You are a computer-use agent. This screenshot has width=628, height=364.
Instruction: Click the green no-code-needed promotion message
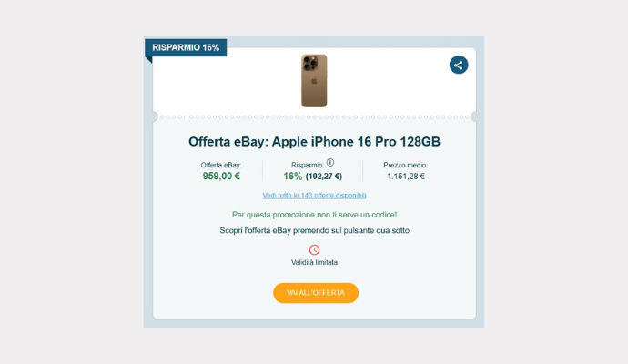click(x=314, y=215)
